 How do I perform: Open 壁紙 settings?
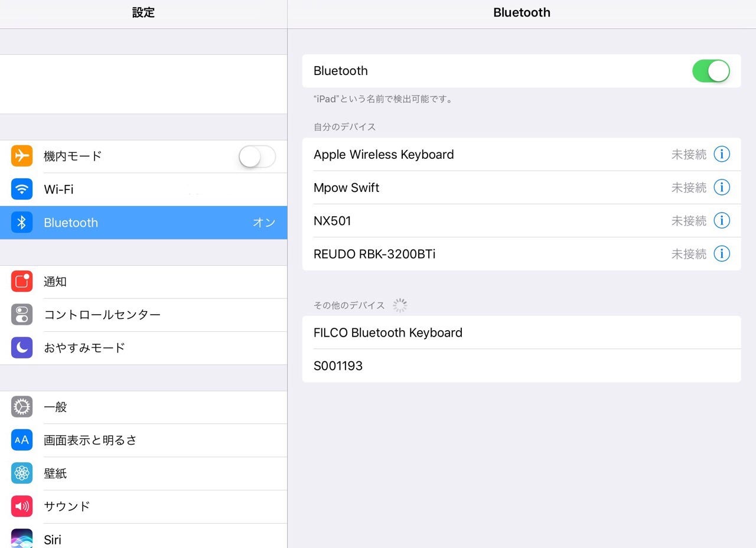point(144,473)
